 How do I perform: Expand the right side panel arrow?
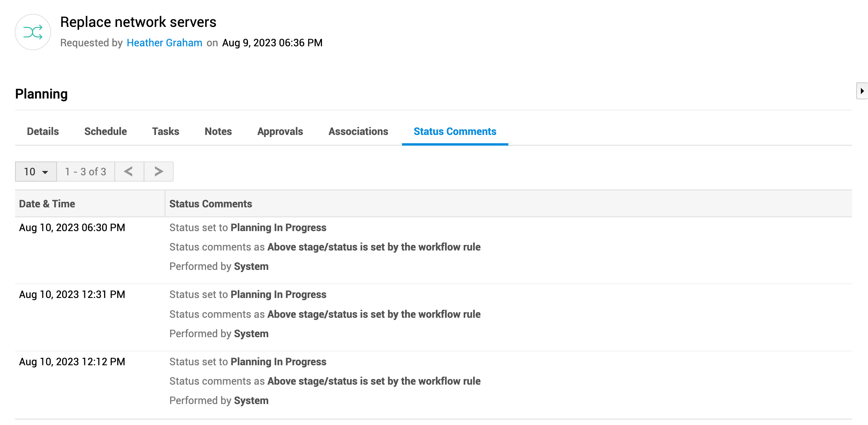click(x=862, y=91)
